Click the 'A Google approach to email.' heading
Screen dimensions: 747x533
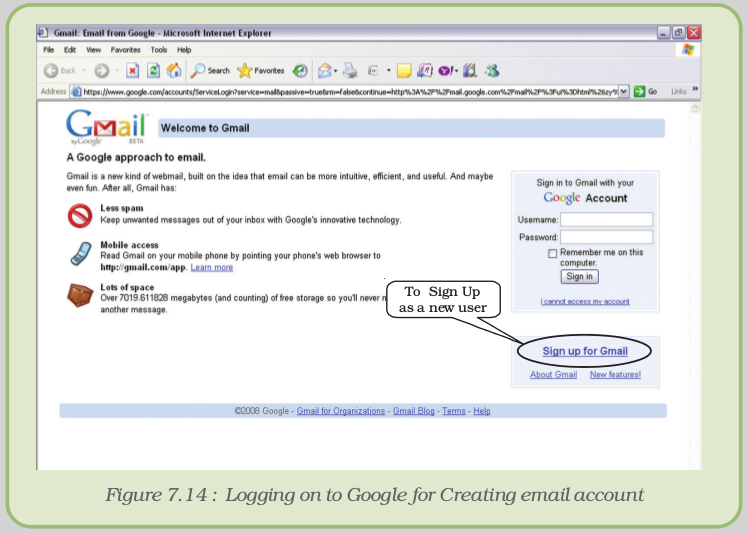point(136,157)
